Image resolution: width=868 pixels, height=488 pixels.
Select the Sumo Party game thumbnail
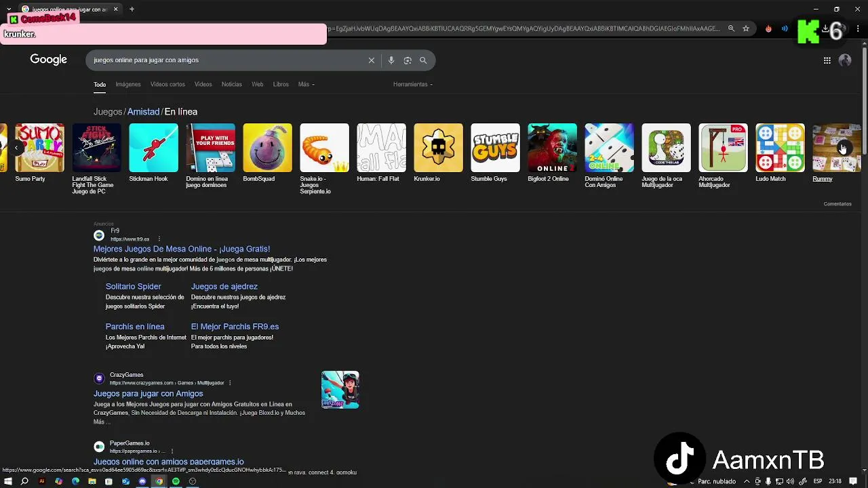tap(40, 148)
